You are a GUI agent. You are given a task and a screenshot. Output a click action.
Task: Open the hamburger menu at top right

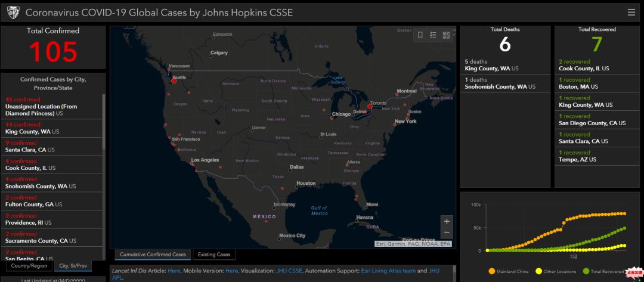pyautogui.click(x=631, y=13)
